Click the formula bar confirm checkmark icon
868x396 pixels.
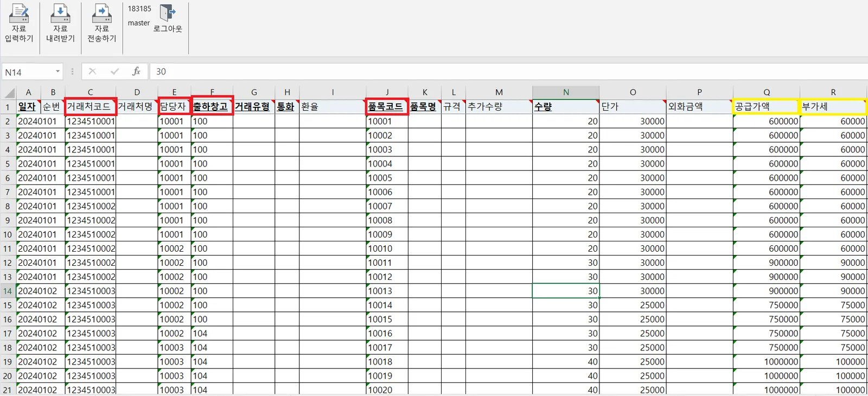click(x=114, y=71)
